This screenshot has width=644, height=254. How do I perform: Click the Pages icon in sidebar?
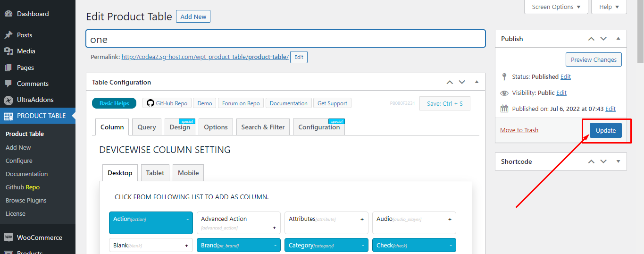coord(8,68)
